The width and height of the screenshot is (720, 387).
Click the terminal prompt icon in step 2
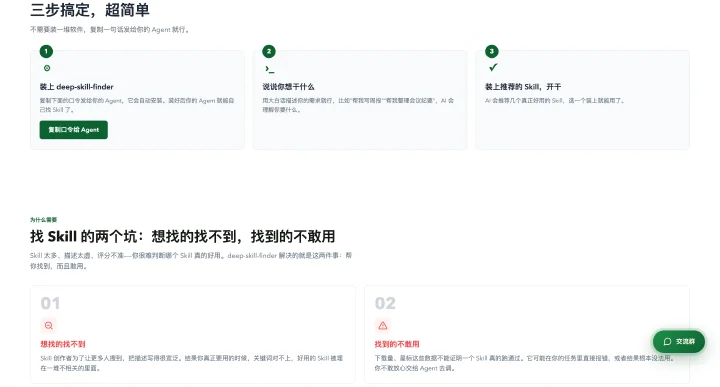[x=270, y=69]
